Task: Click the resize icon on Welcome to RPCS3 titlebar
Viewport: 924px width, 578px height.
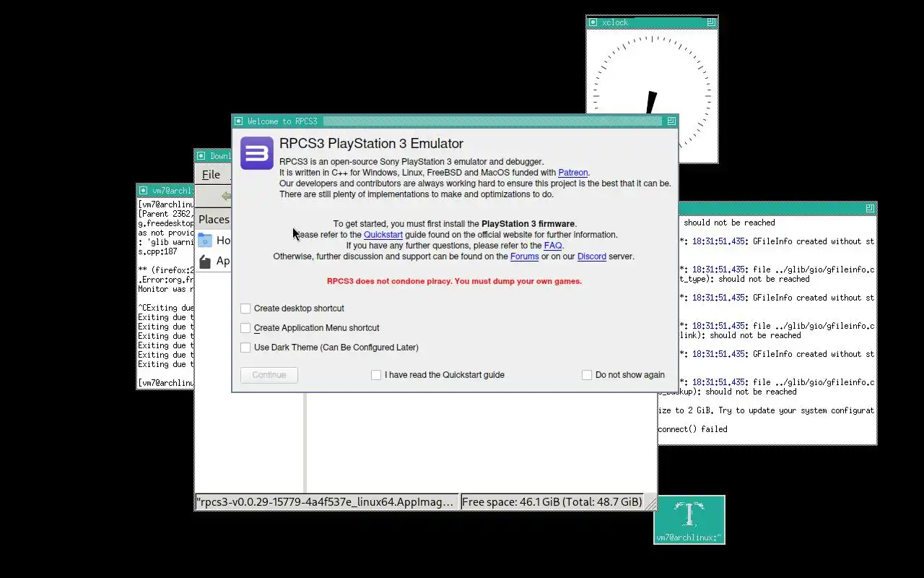Action: (671, 121)
